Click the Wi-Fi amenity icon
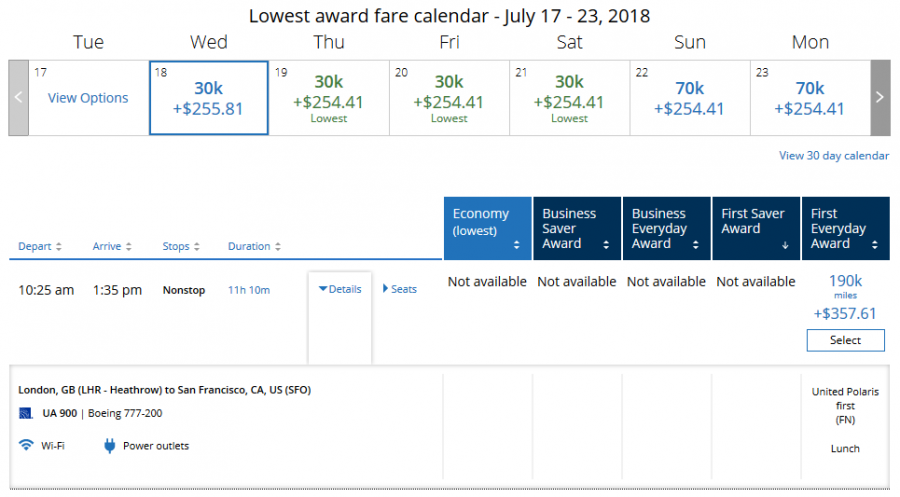 point(25,446)
